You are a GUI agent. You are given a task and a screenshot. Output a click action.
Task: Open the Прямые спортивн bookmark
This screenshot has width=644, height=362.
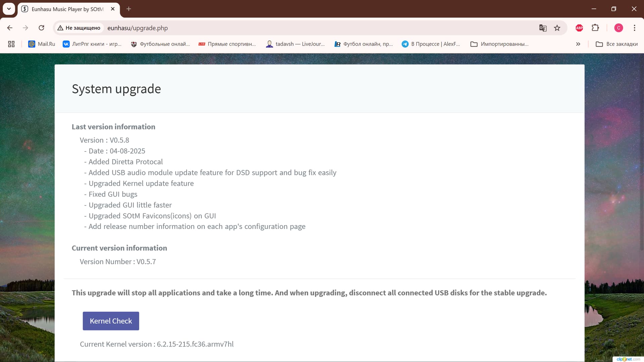coord(227,44)
